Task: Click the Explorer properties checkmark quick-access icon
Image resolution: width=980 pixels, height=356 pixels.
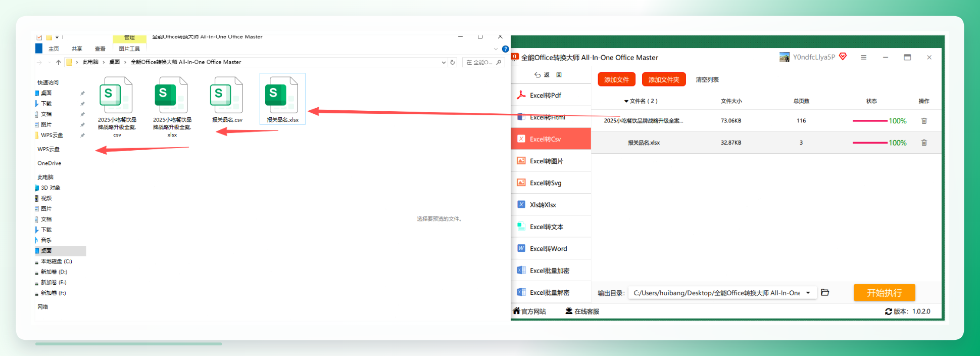Action: pos(39,37)
